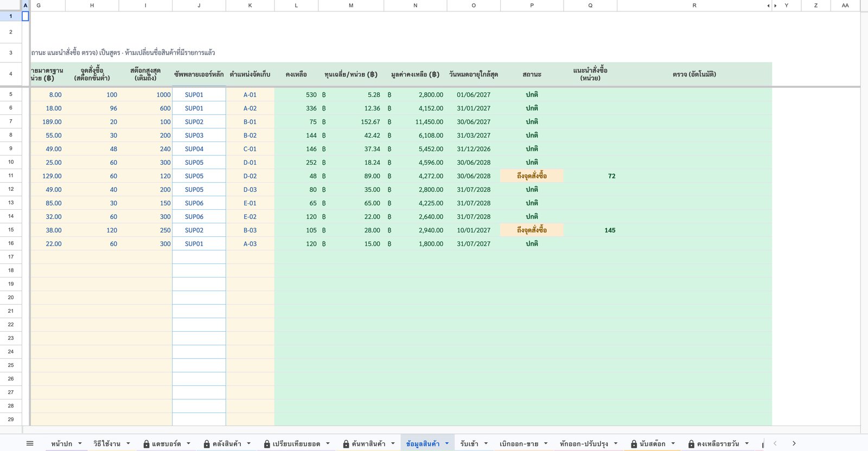Switch to the คลังสินค้า sheet tab
Screen dimensions: 868x451
[x=227, y=443]
